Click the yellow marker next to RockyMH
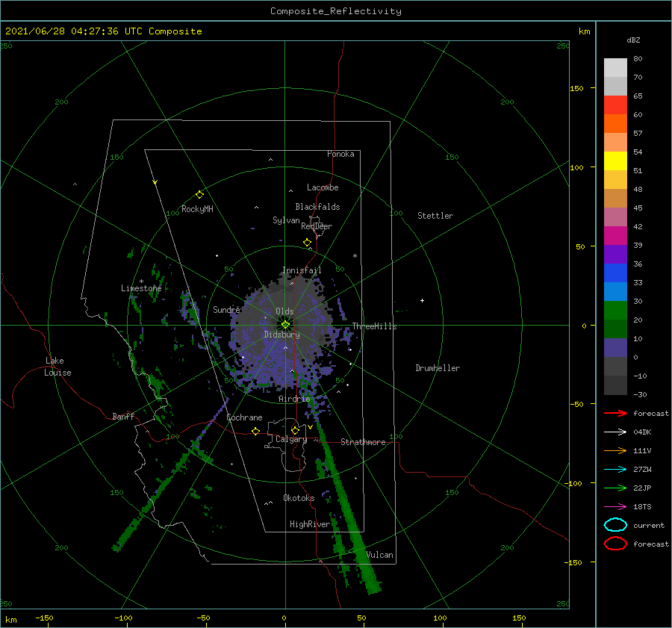 (199, 195)
